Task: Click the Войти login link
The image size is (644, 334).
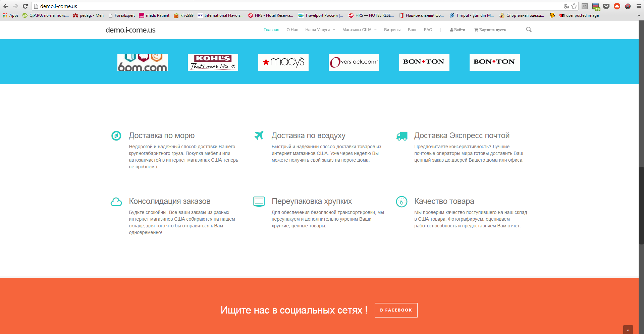Action: pyautogui.click(x=458, y=30)
